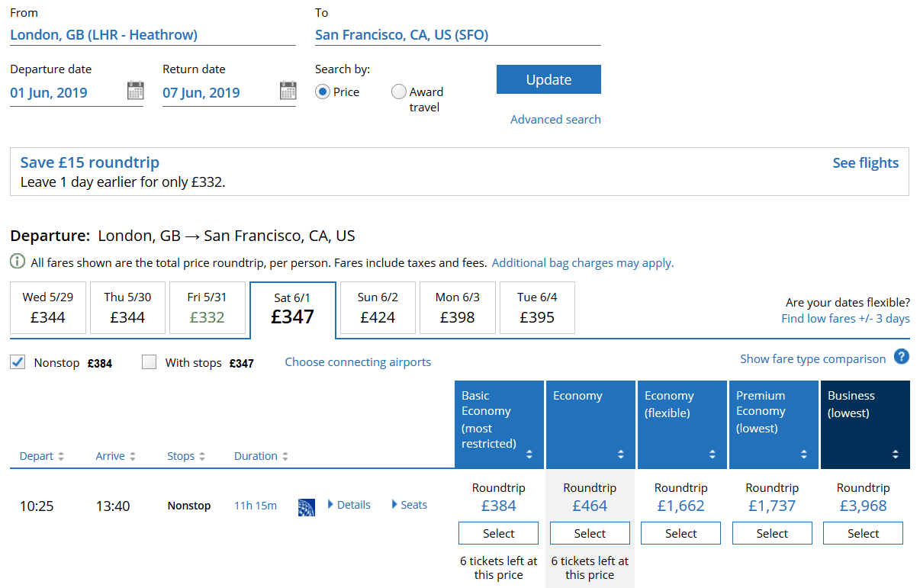Switch to the Fri 5/31 date tab
Screen dimensions: 920x588
coord(207,308)
